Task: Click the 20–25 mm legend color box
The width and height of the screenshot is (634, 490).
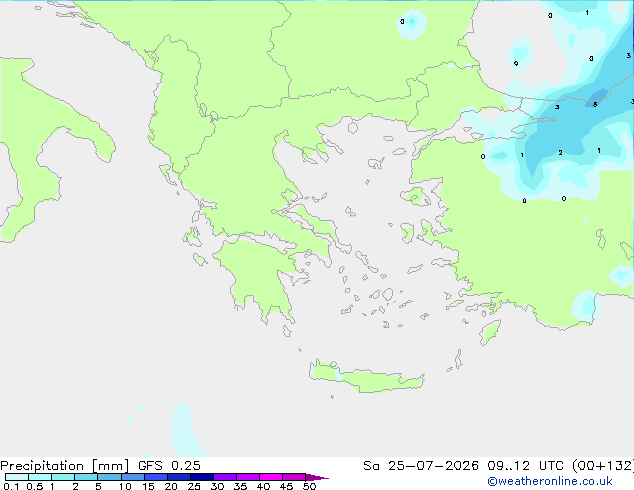Action: 179,477
